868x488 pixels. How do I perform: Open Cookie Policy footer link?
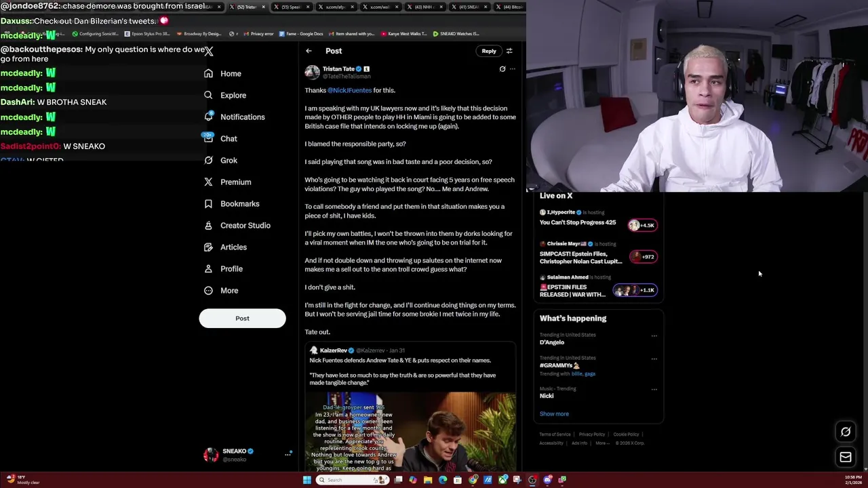pos(626,434)
